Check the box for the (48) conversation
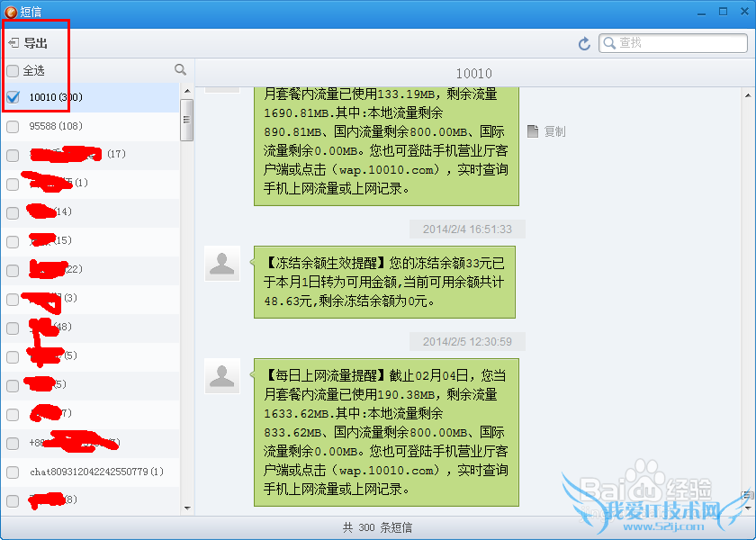 tap(13, 328)
